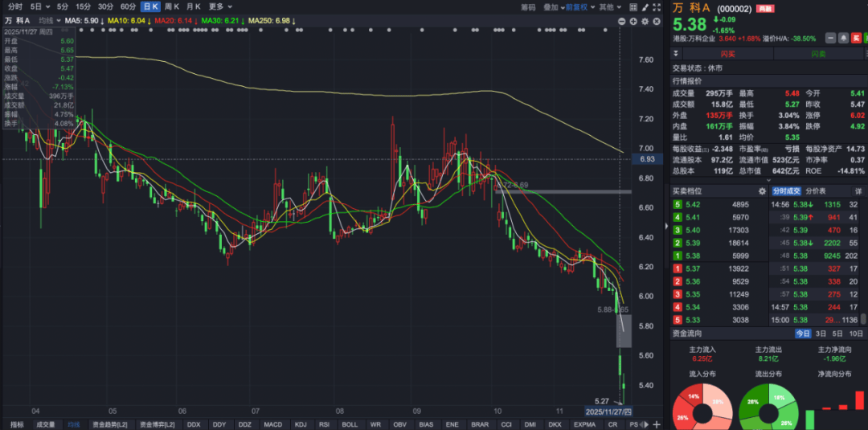Viewport: 868px width, 430px height.
Task: Close the indicator bar with X icon
Action: pos(657,21)
